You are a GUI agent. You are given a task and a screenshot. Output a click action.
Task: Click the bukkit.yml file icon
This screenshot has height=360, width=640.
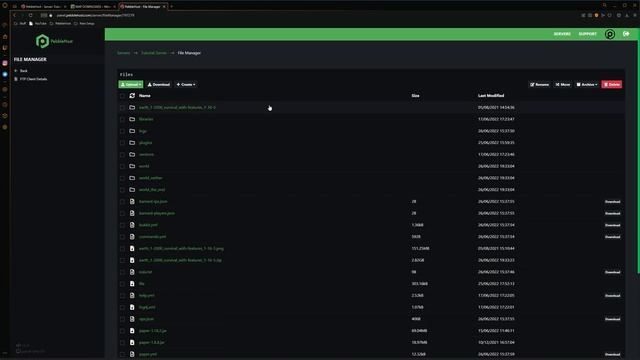[x=132, y=225]
